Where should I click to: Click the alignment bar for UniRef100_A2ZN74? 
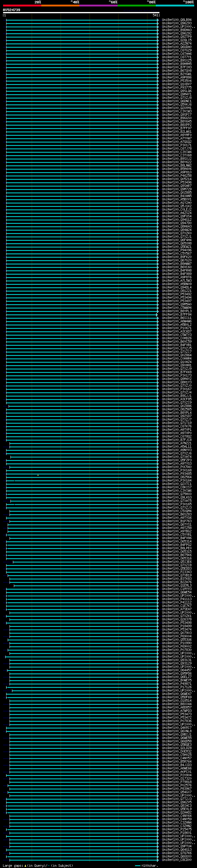pyautogui.click(x=82, y=43)
